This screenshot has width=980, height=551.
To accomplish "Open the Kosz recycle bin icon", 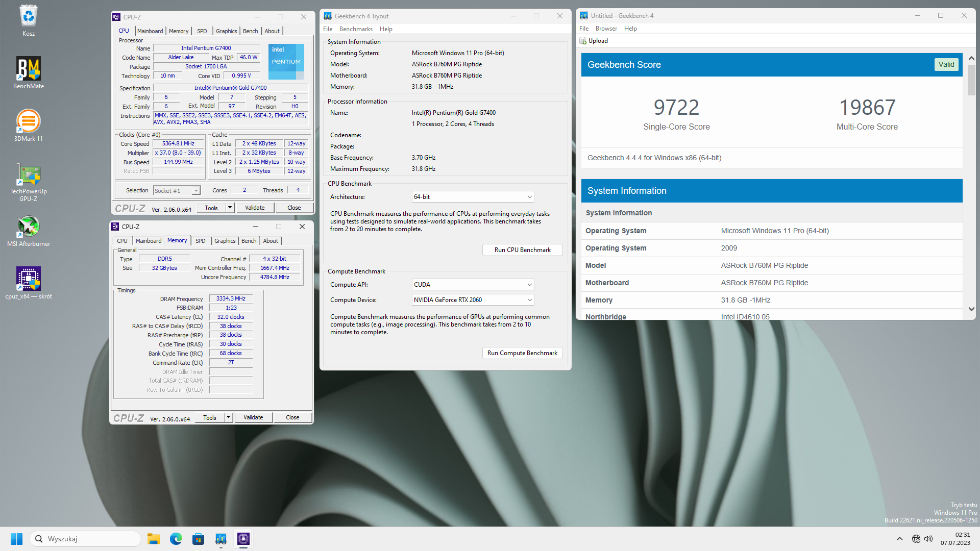I will tap(29, 20).
